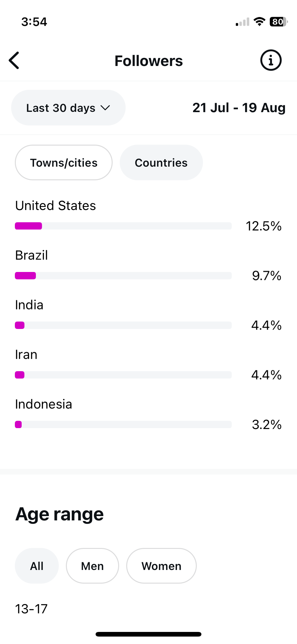297x644 pixels.
Task: Filter age range by Women
Action: pos(161,566)
